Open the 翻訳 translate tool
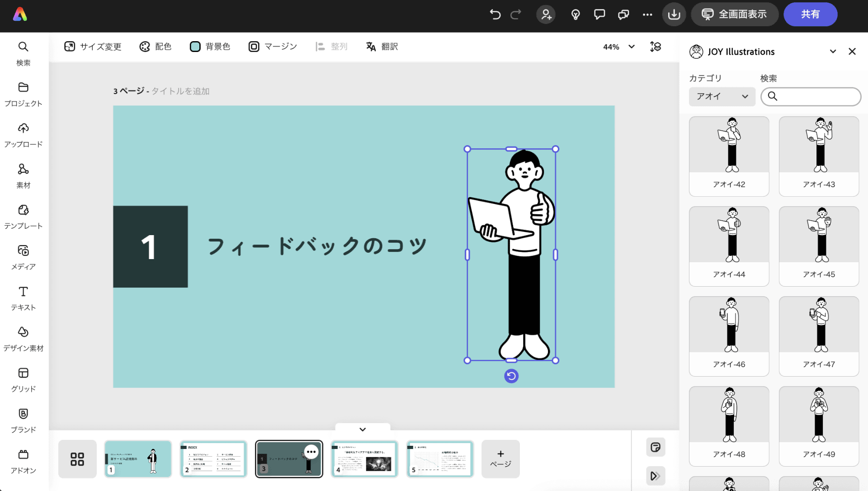This screenshot has width=868, height=491. coord(382,47)
